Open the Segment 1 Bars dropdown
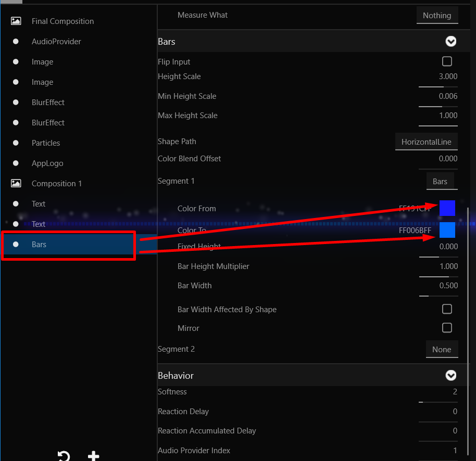476x461 pixels. [x=440, y=182]
